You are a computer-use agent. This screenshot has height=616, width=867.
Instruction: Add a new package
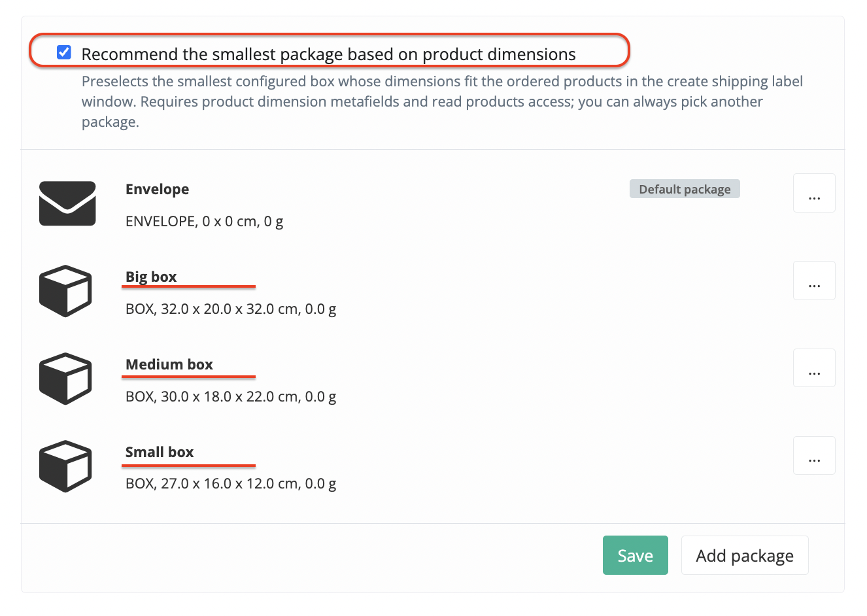coord(745,555)
